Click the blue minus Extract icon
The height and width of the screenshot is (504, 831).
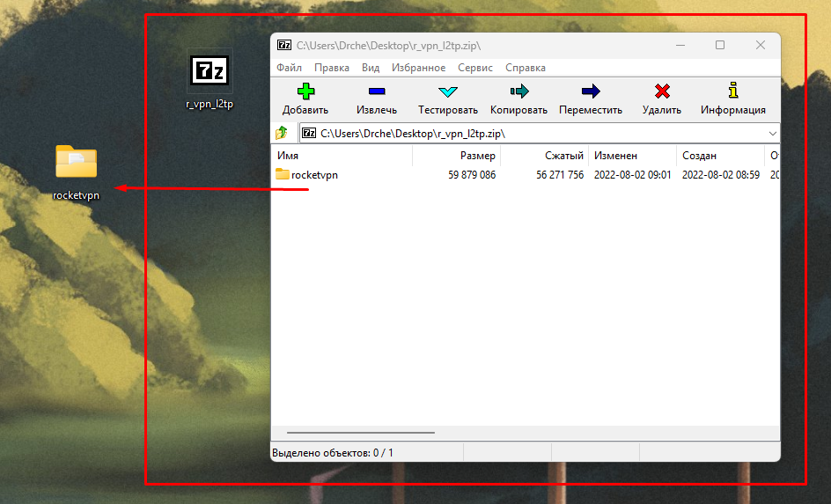click(377, 91)
